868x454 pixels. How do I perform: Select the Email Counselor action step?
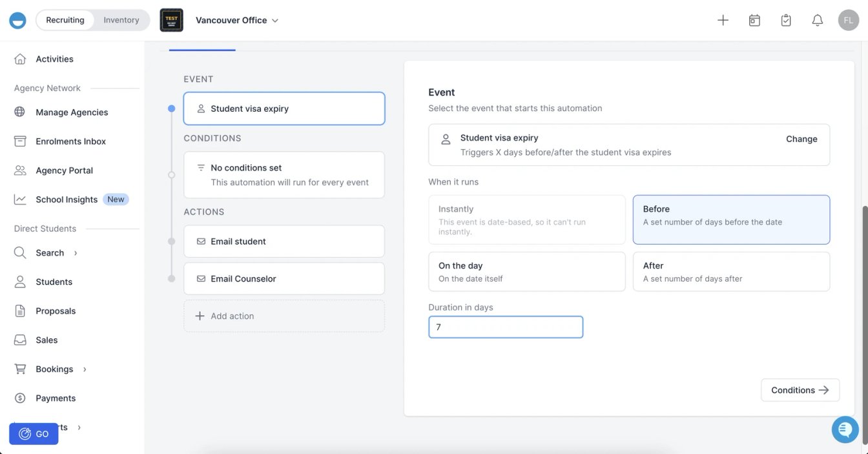click(x=284, y=278)
